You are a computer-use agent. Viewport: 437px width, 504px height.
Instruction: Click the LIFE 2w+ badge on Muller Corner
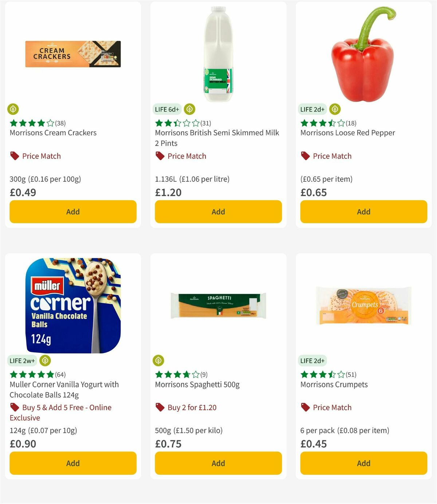[x=22, y=361]
